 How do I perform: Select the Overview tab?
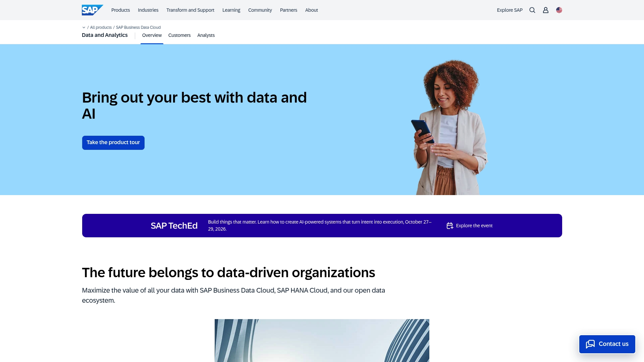point(152,35)
